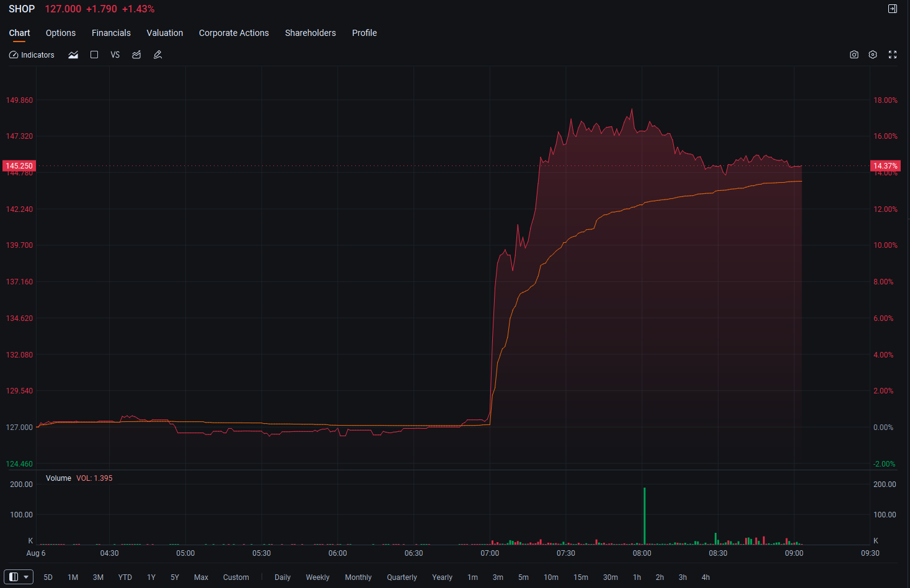The image size is (910, 588).
Task: Click the header price 127.000
Action: [63, 9]
